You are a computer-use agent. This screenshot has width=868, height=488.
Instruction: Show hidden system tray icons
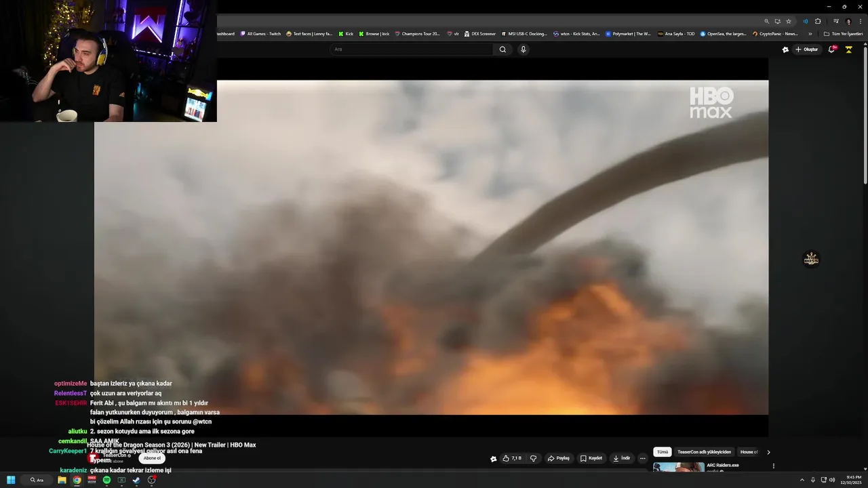(802, 480)
